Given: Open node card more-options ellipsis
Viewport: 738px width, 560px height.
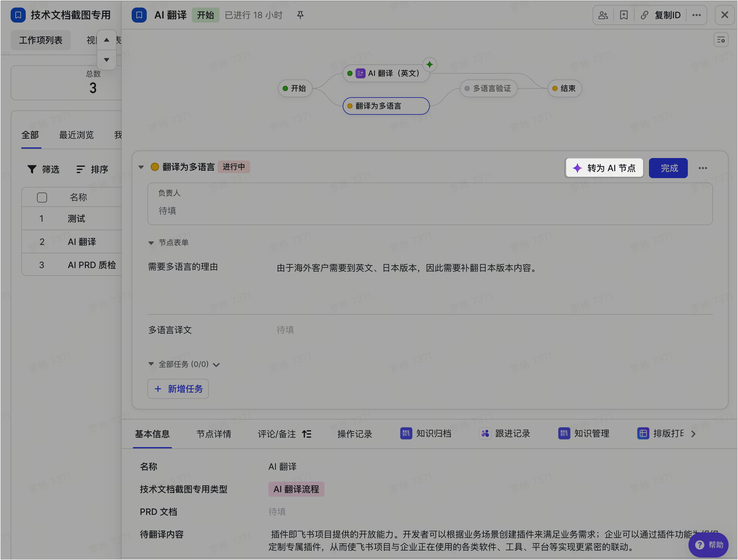Looking at the screenshot, I should (x=703, y=168).
